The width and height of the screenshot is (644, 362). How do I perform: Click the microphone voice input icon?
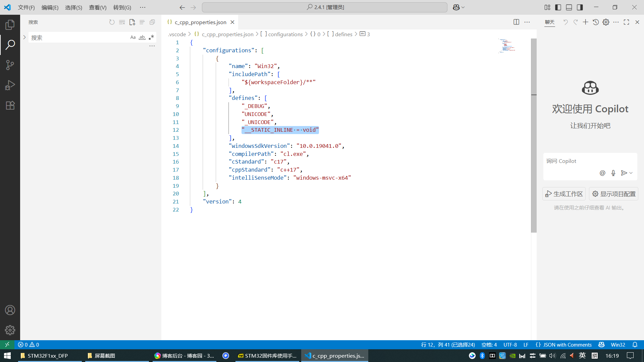[613, 173]
